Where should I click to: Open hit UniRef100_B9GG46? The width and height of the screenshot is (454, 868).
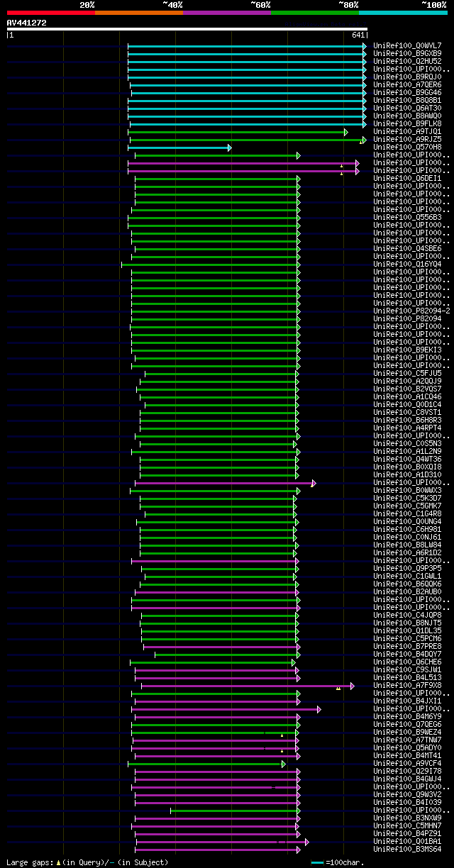point(407,92)
